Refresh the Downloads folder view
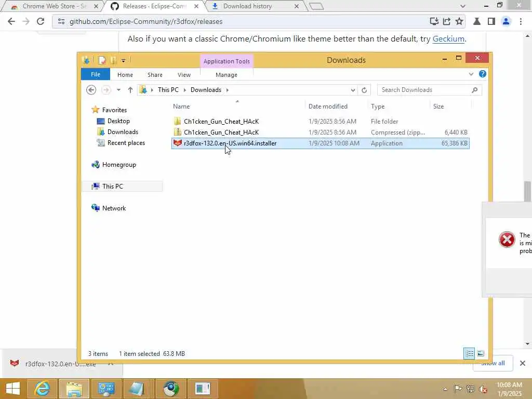This screenshot has height=399, width=532. pyautogui.click(x=364, y=90)
